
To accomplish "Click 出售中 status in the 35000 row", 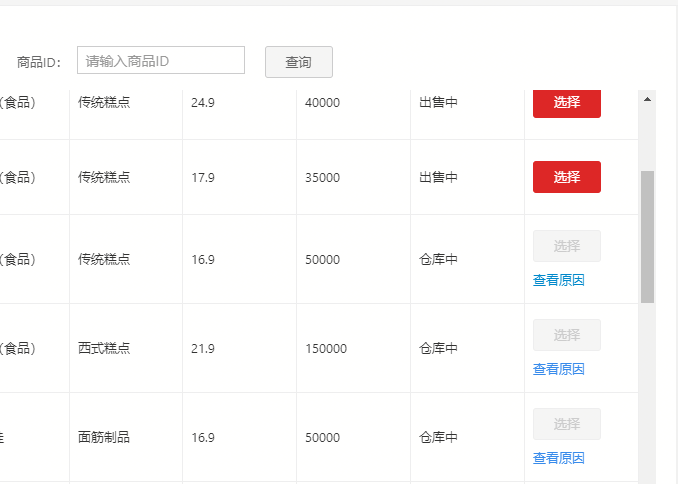I will click(438, 177).
